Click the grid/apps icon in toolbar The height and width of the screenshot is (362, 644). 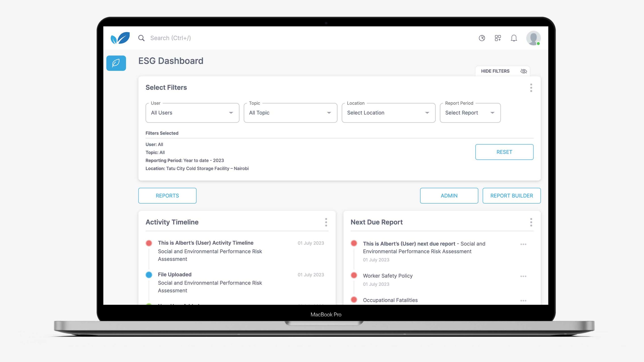(x=498, y=37)
